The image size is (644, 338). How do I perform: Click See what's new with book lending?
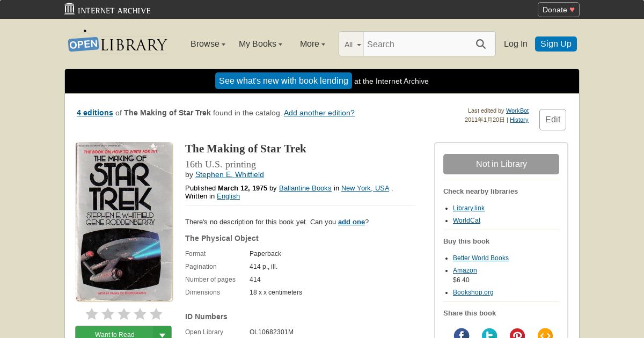[x=283, y=81]
